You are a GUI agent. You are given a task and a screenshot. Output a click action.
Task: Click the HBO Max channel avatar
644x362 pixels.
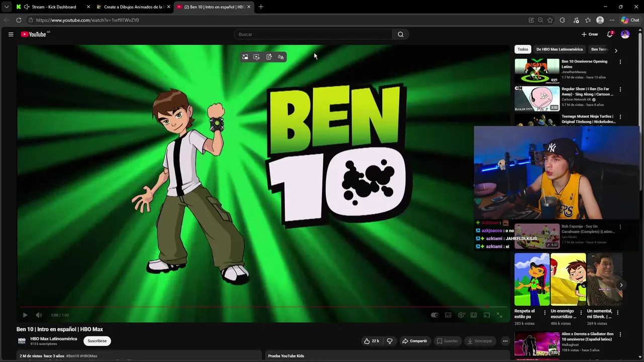coord(22,341)
